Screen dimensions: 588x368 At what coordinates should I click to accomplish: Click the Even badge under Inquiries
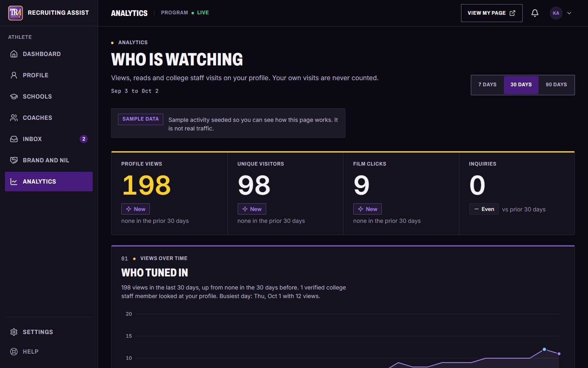point(484,209)
